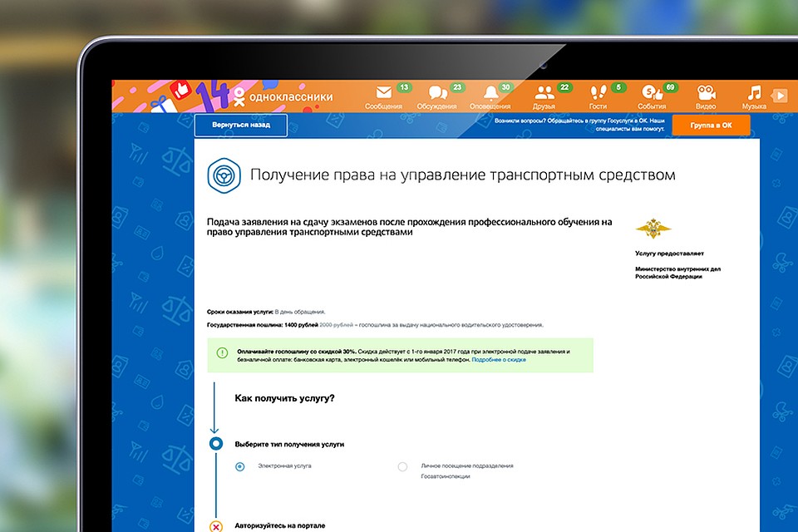Click the Одноклассники logo

point(283,96)
